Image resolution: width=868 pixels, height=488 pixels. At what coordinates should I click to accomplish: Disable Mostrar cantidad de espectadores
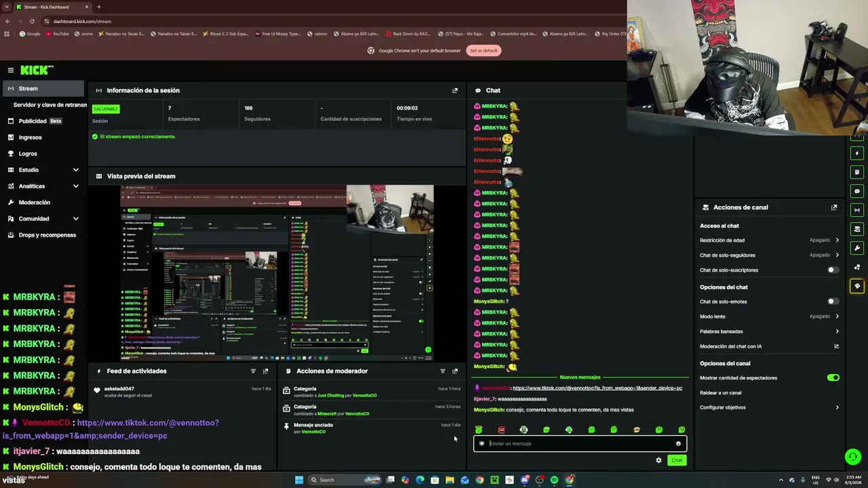click(833, 378)
